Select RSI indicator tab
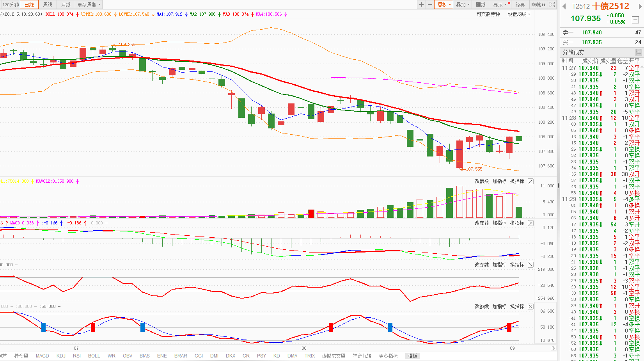644x361 pixels. (x=77, y=356)
